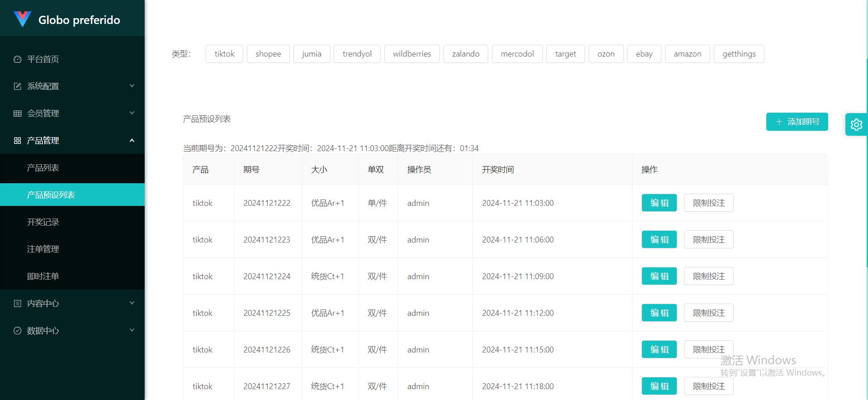Screen dimensions: 868x400
Task: Filter by ozon type
Action: 606,54
